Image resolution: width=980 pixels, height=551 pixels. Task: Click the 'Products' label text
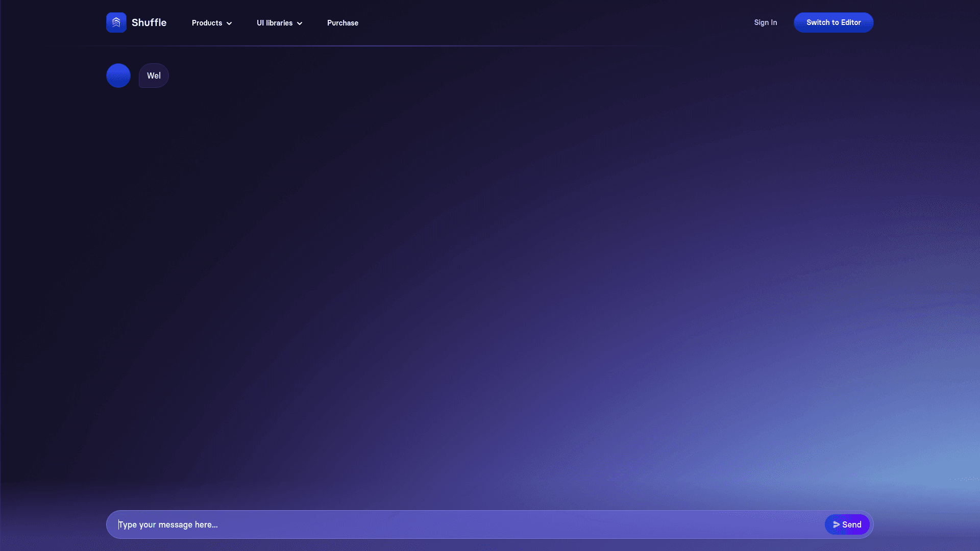click(207, 23)
